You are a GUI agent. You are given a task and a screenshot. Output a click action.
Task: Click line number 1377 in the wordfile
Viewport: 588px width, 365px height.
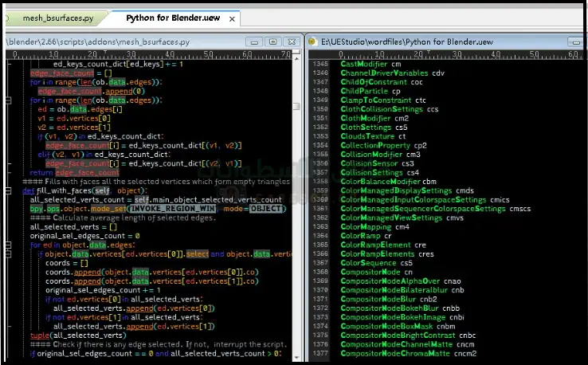point(319,353)
